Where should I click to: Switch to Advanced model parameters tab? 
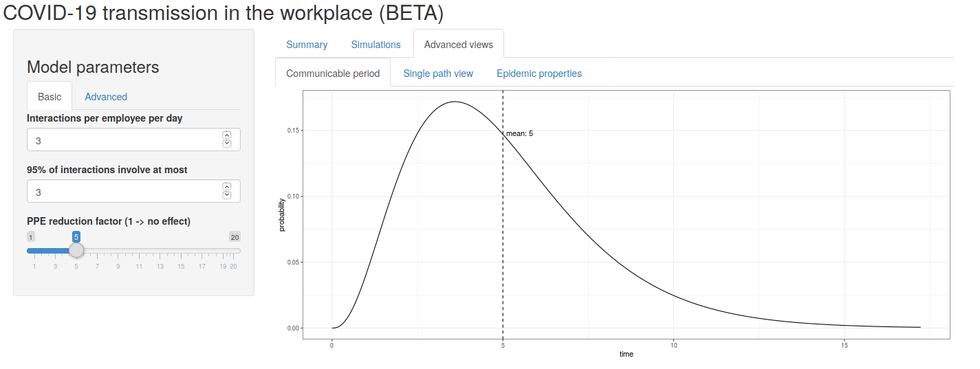pyautogui.click(x=106, y=97)
